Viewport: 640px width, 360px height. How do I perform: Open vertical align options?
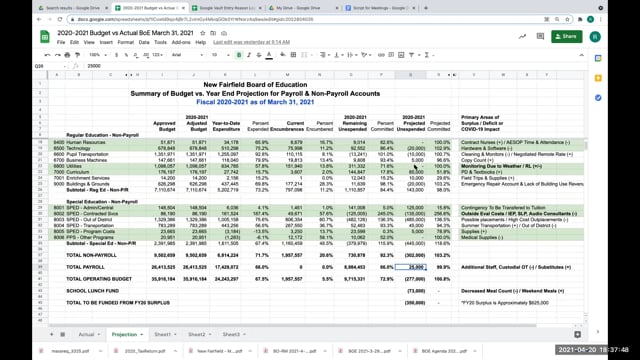click(x=338, y=55)
